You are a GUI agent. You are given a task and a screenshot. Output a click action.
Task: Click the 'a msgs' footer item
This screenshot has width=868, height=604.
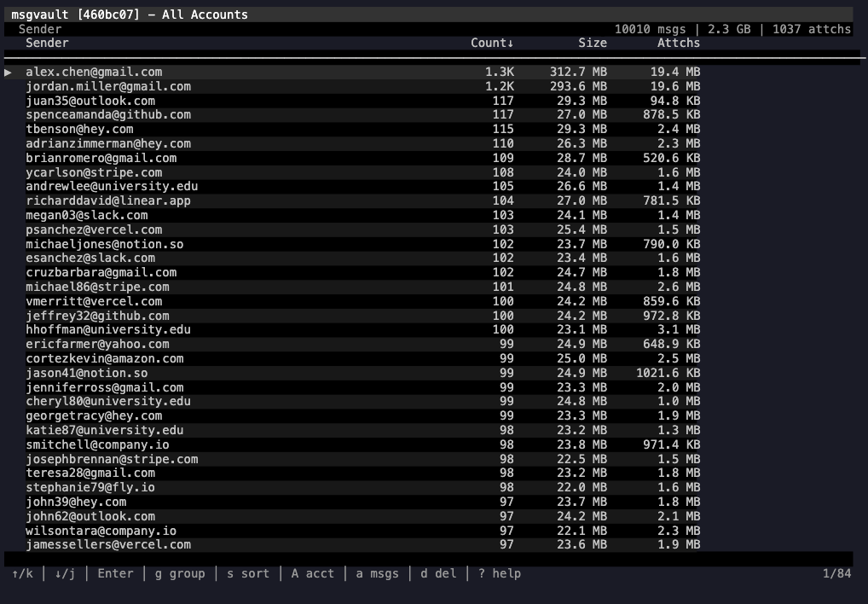(378, 573)
